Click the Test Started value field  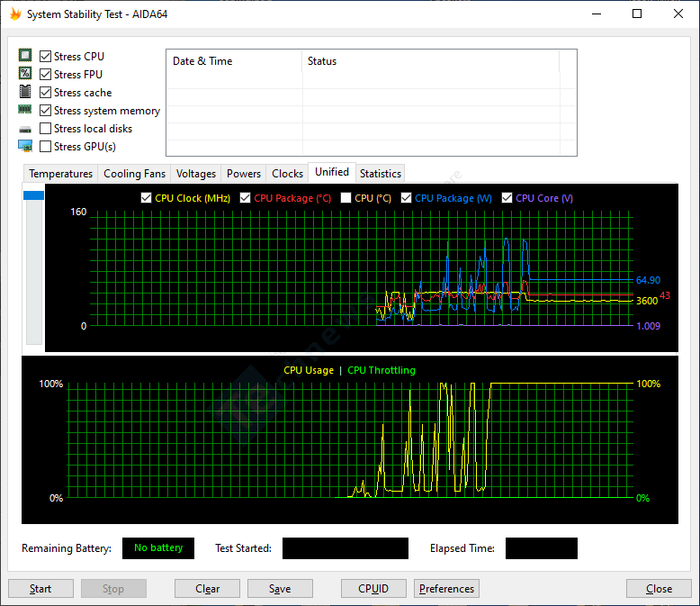(x=346, y=547)
